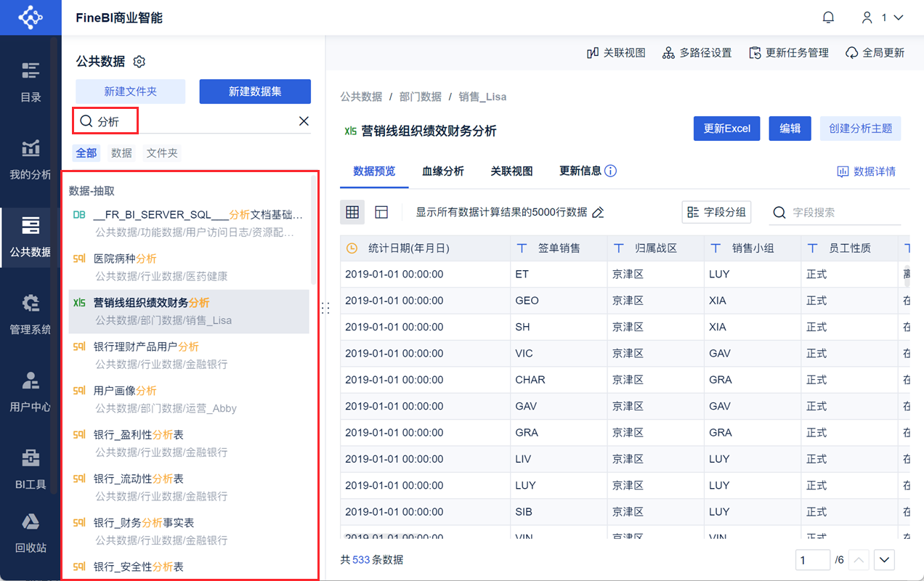
Task: Open the user account menu
Action: [882, 17]
